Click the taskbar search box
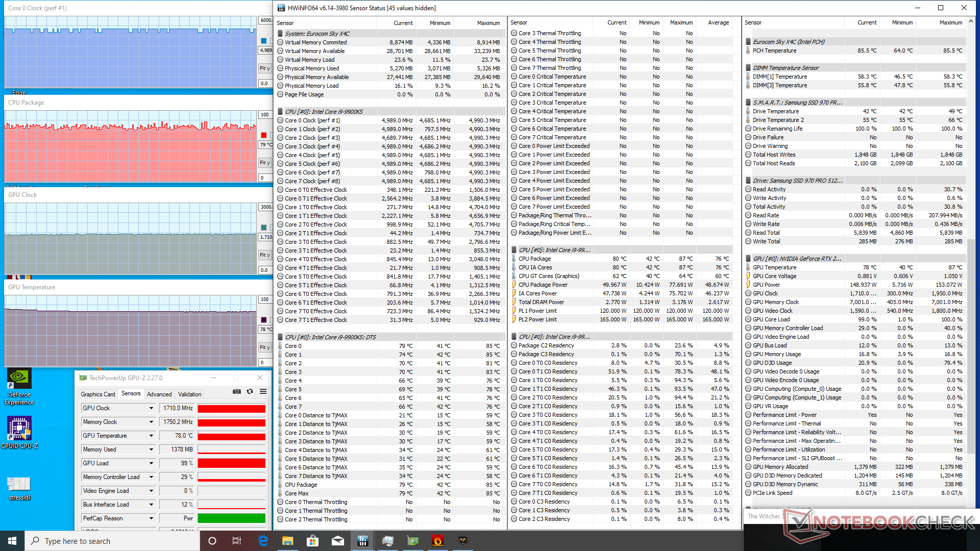Screen dimensions: 980x551 112,541
